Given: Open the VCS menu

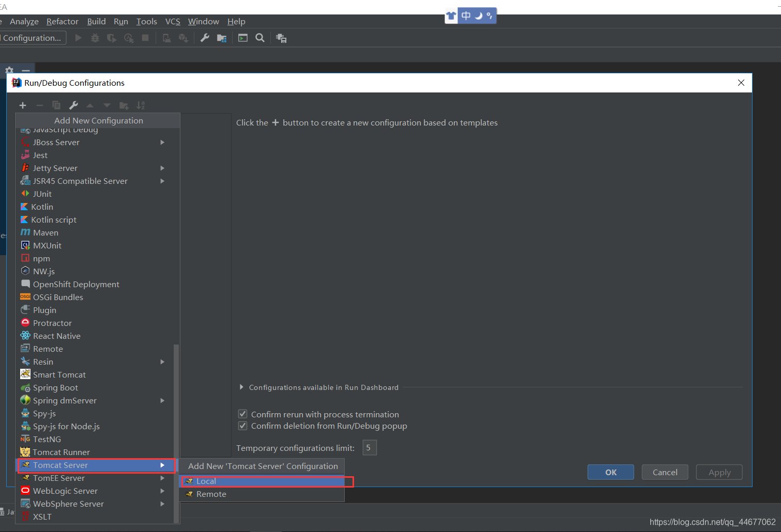Looking at the screenshot, I should tap(173, 21).
